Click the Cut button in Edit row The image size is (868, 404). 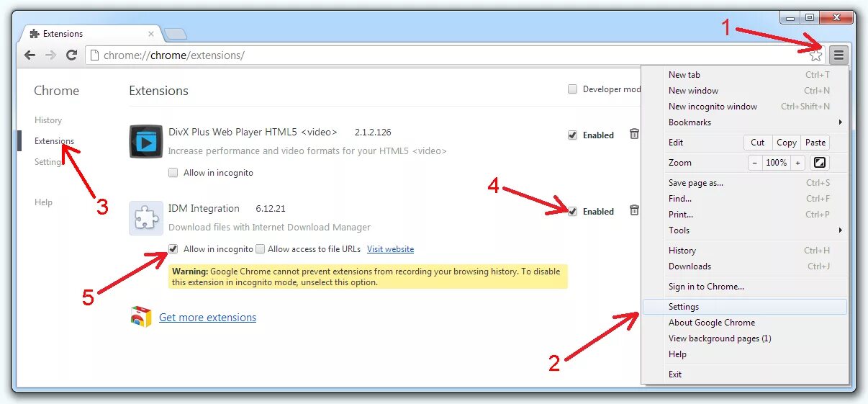tap(758, 143)
